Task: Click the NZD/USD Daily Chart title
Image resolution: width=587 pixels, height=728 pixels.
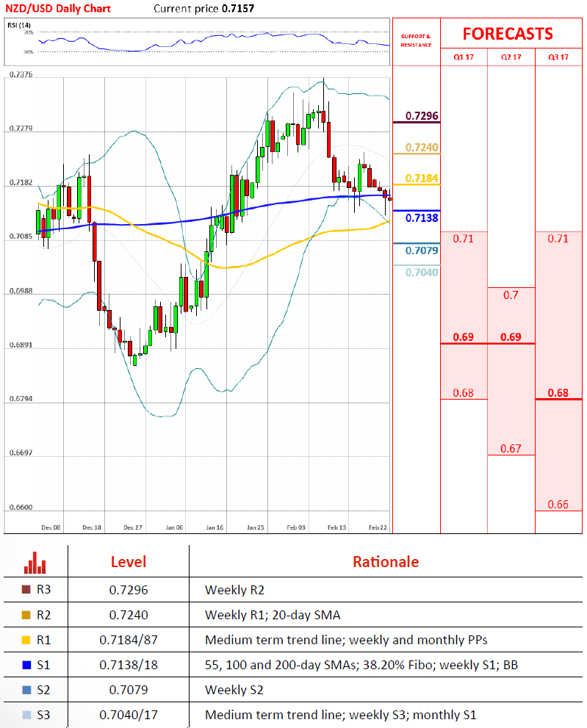Action: (x=58, y=8)
